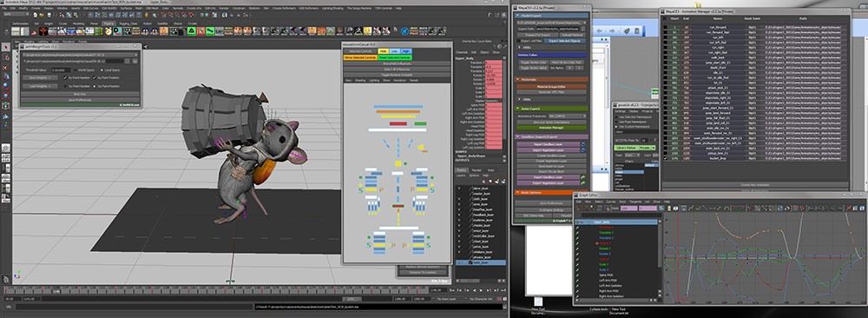
Task: Collapse the Materials section header
Action: pos(551,79)
